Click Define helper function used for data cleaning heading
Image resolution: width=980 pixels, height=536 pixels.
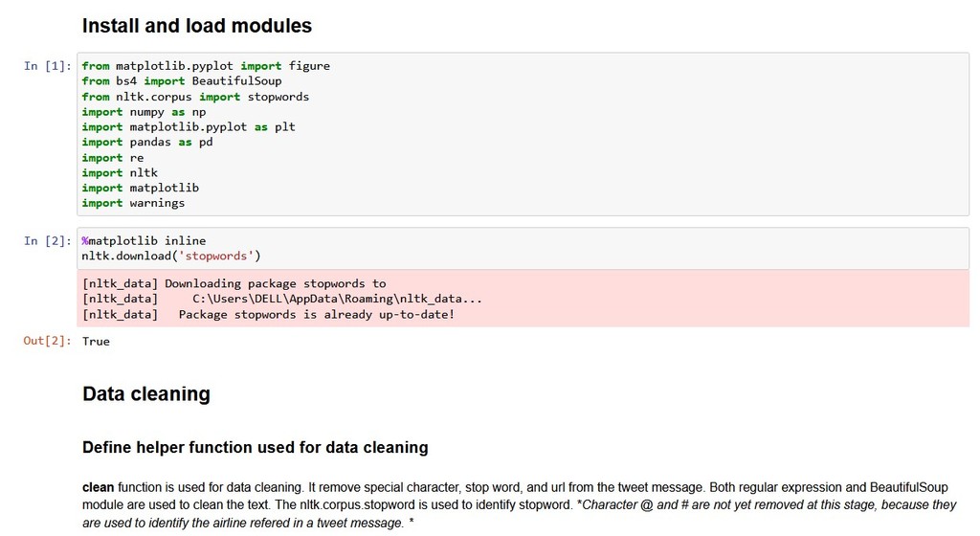(x=255, y=447)
